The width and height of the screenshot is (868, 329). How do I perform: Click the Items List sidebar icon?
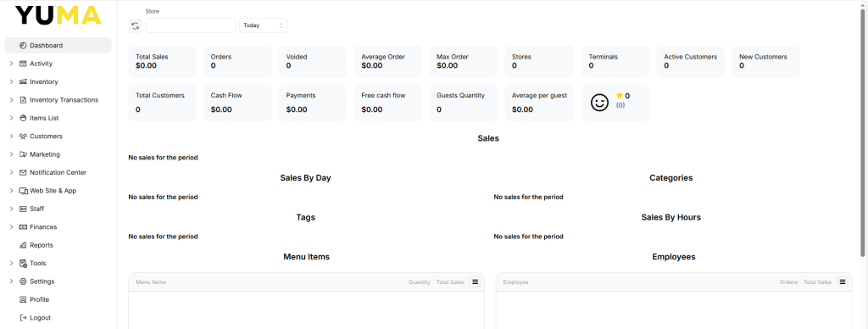[x=23, y=118]
